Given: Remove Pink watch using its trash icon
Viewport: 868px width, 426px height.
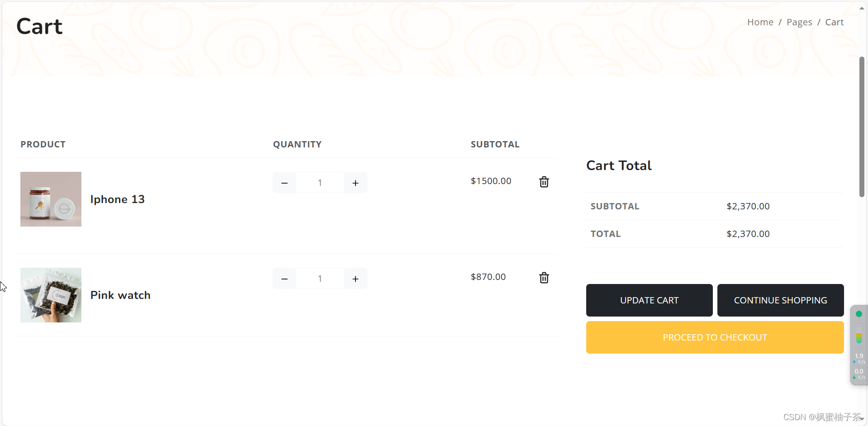Looking at the screenshot, I should (x=544, y=278).
